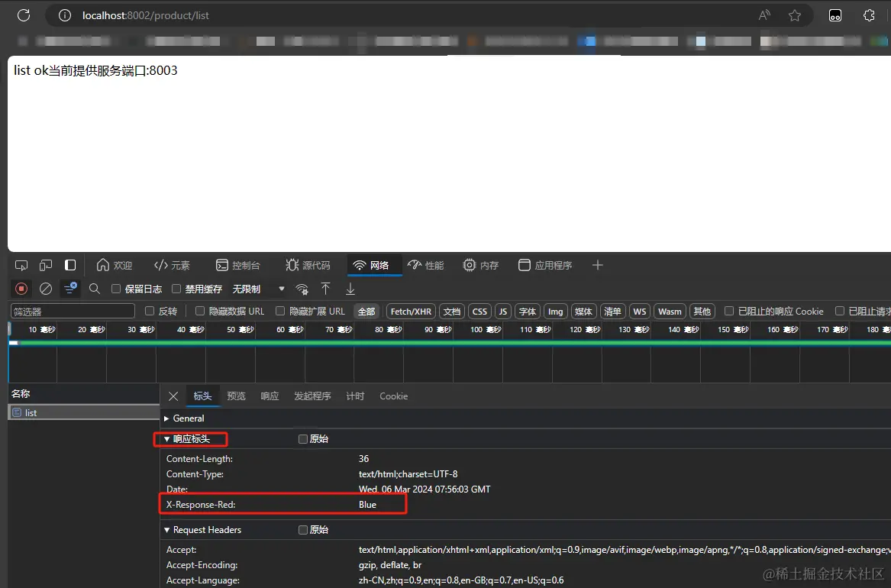Open the 计时 timing sub-tab

(355, 396)
